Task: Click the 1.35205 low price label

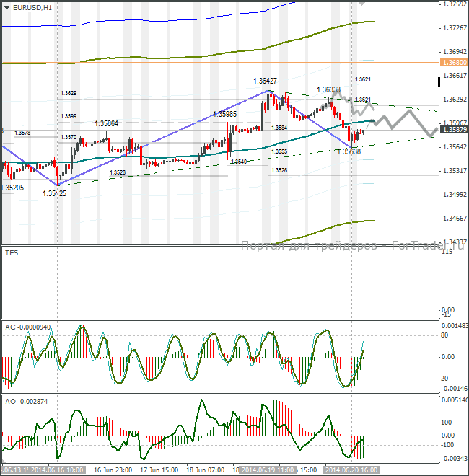Action: tap(12, 187)
